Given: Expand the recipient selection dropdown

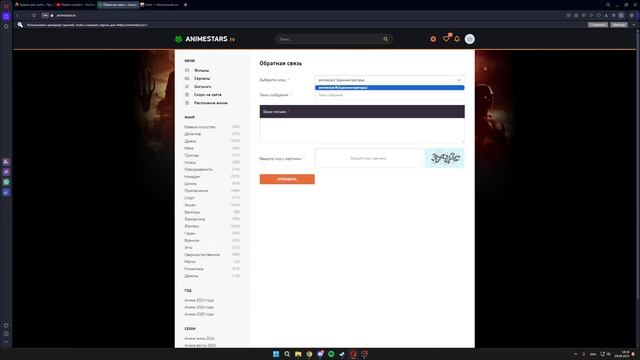Looking at the screenshot, I should 390,80.
